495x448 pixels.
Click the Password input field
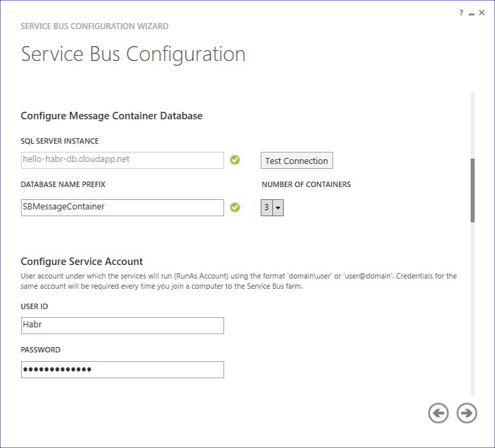pos(123,369)
